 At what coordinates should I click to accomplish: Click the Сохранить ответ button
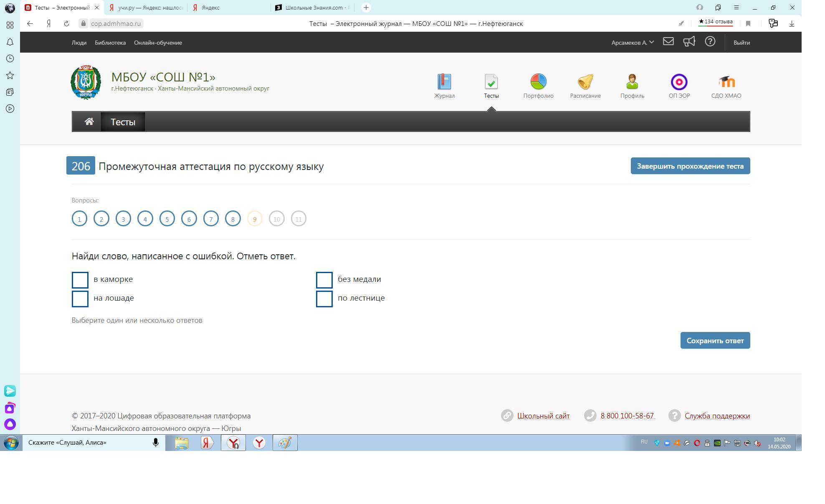pyautogui.click(x=715, y=341)
